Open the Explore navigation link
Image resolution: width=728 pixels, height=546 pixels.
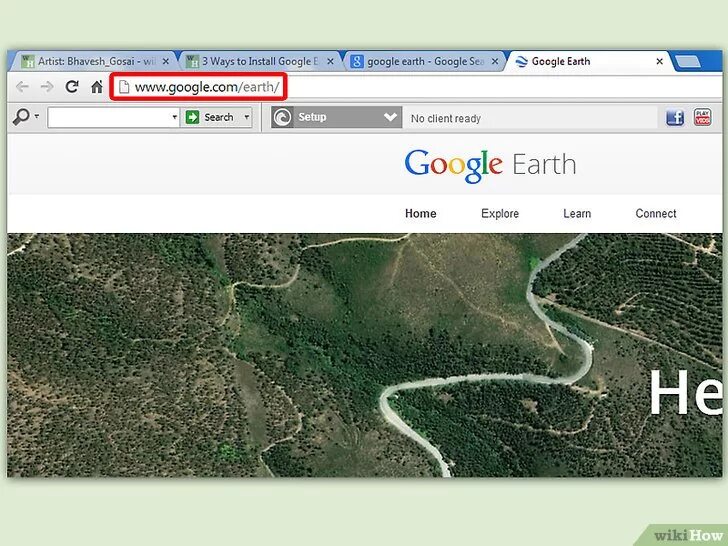500,214
